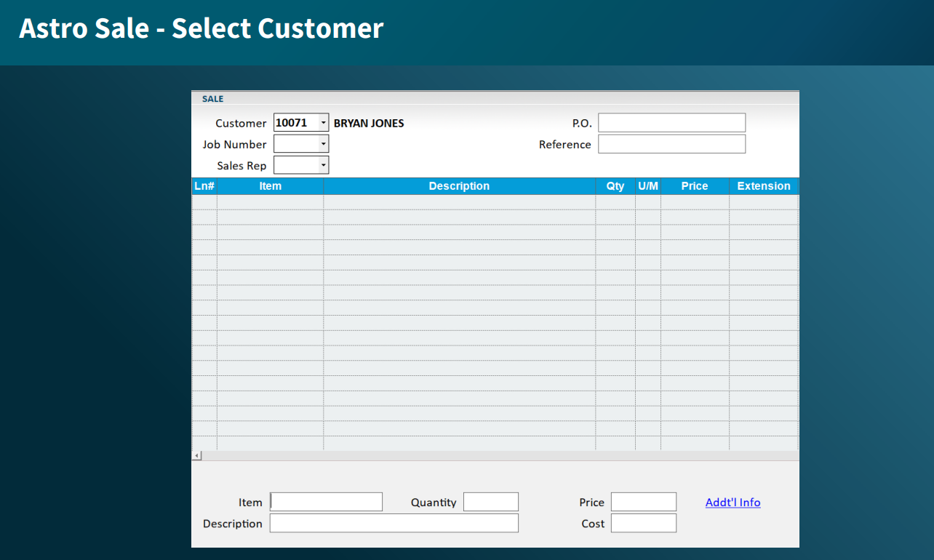Click the U/M column header

point(647,186)
